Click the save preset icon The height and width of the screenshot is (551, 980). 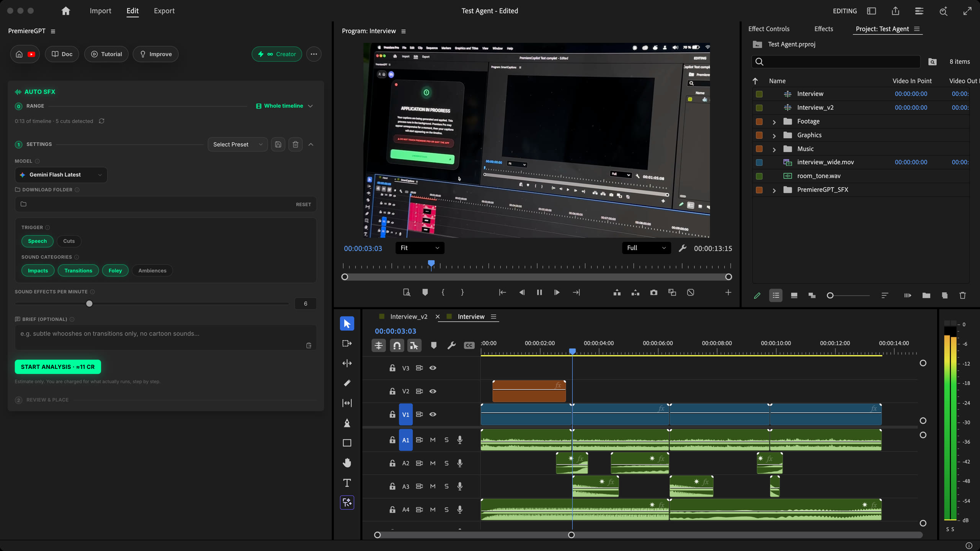(278, 144)
